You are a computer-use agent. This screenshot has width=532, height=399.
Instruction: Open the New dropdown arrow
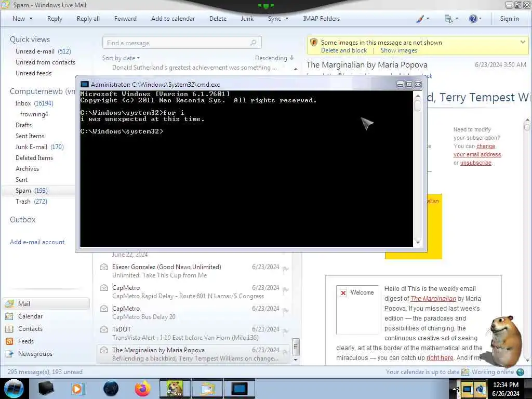pyautogui.click(x=31, y=19)
